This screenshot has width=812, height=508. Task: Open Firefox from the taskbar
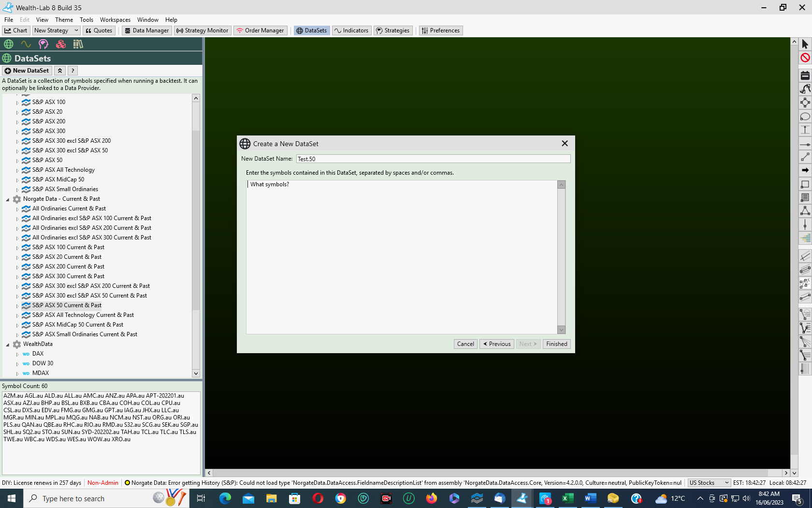point(431,498)
